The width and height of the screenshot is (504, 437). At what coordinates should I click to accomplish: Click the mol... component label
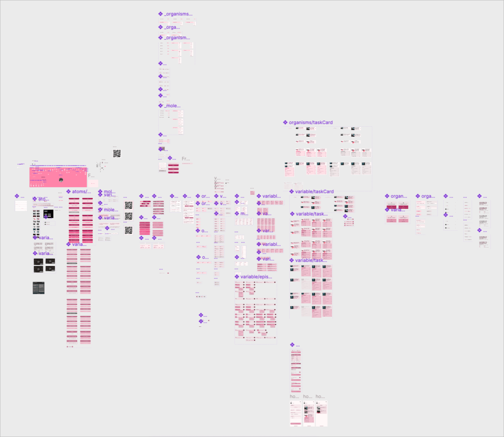(110, 192)
